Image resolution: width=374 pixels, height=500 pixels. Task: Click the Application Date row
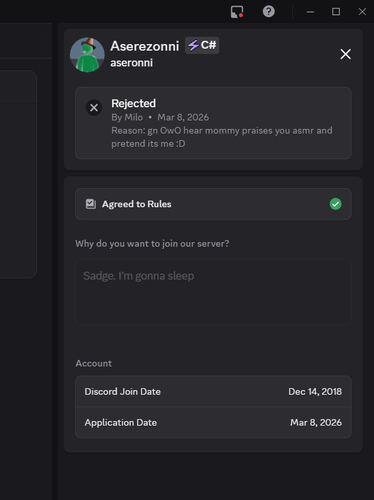tap(213, 422)
